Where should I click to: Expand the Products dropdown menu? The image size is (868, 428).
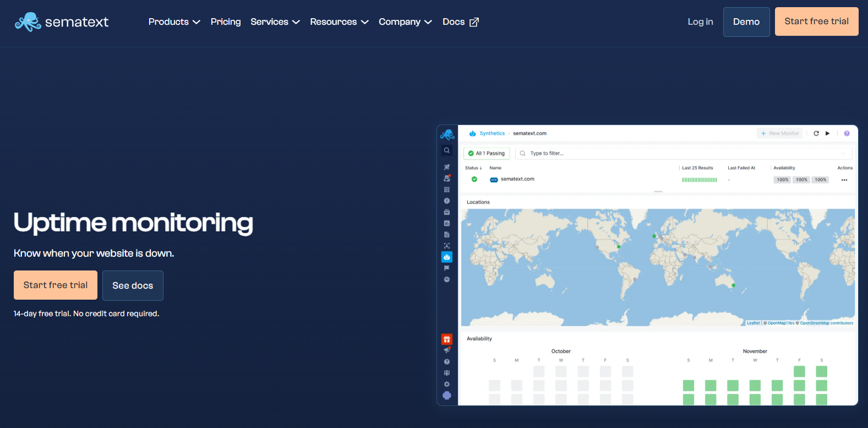point(174,22)
